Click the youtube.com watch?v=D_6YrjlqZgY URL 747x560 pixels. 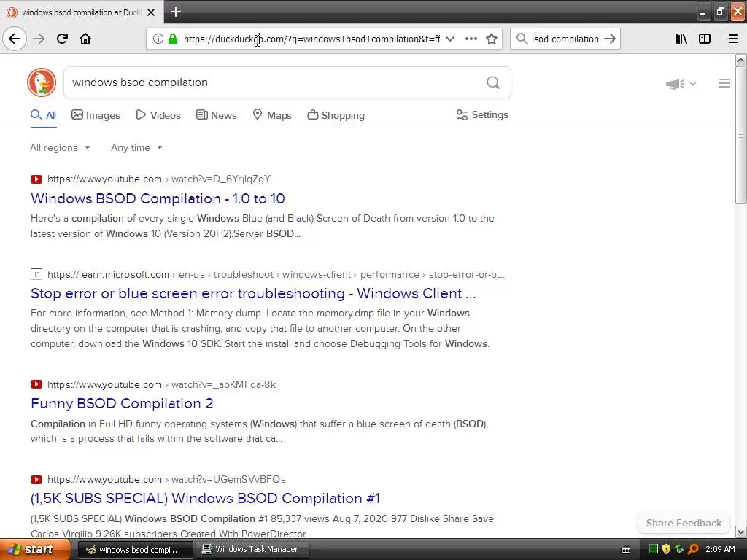[x=159, y=179]
